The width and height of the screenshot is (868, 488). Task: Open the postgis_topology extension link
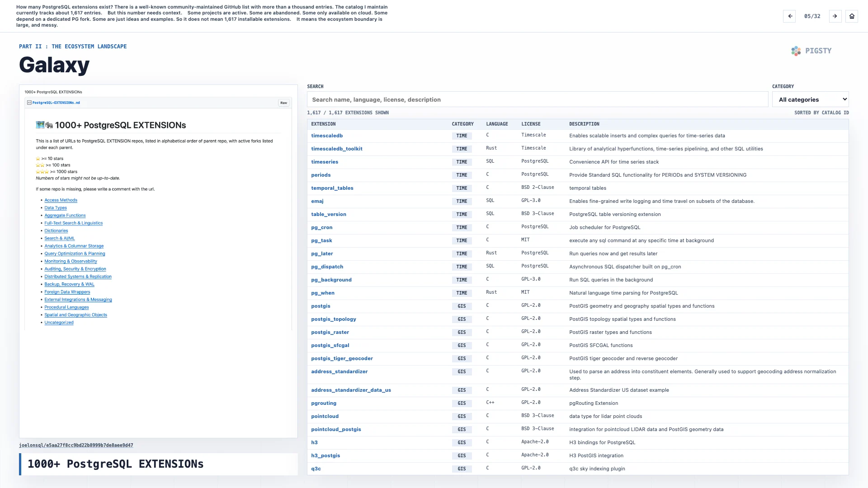pos(334,319)
